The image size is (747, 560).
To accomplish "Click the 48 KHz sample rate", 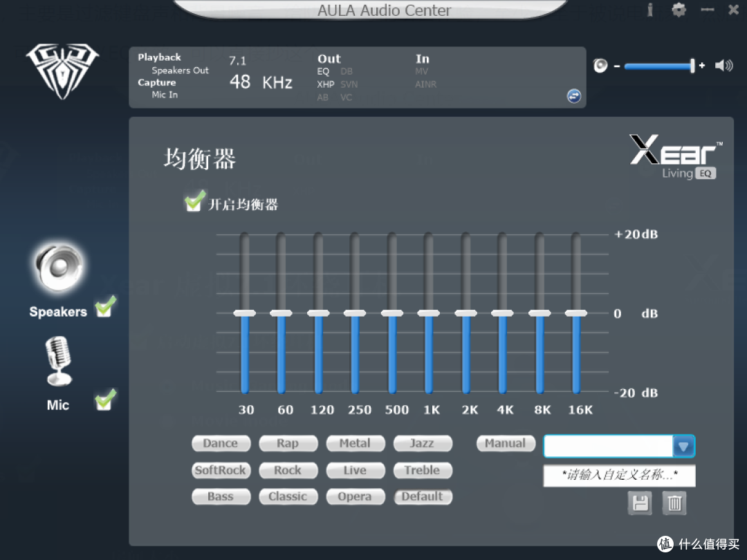I will [x=261, y=82].
